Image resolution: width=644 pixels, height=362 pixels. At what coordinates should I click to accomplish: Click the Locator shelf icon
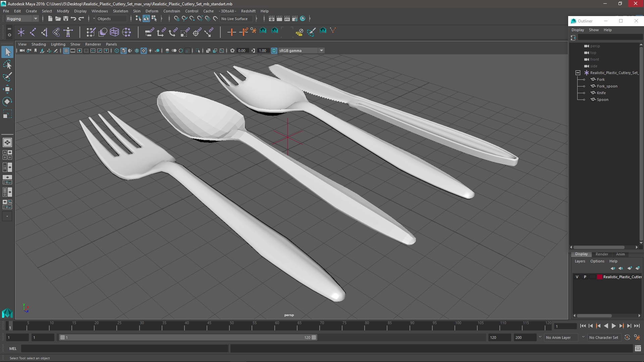[x=21, y=32]
